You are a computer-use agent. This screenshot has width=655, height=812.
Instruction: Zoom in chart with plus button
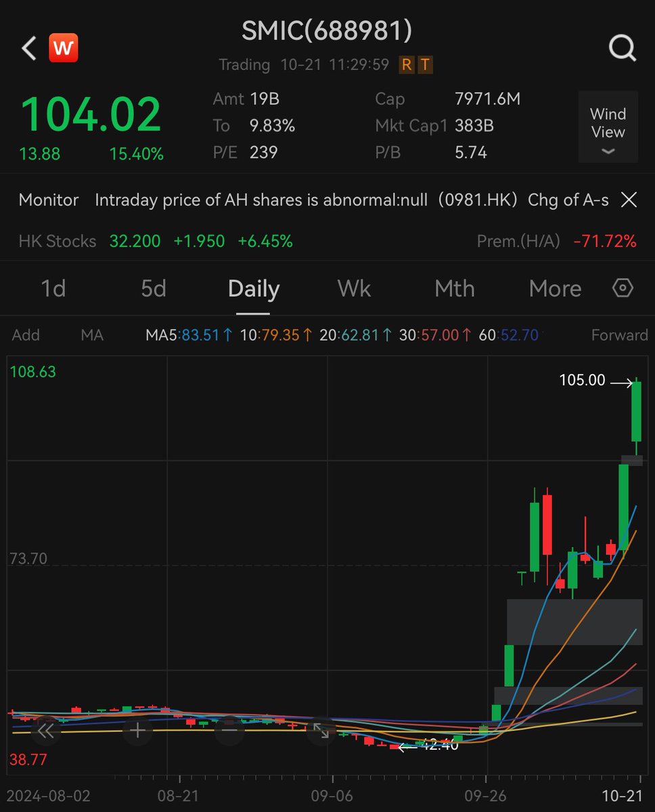137,731
